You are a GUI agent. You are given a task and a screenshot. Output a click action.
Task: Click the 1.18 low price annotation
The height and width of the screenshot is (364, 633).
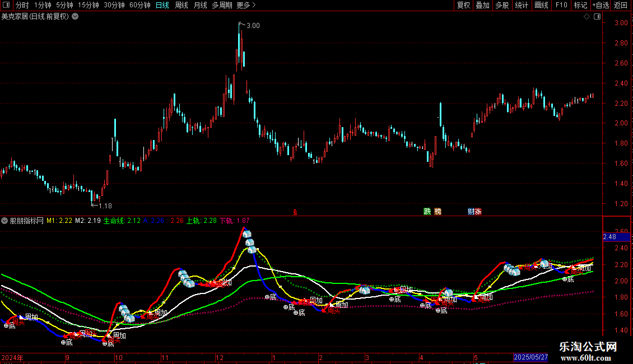(105, 206)
